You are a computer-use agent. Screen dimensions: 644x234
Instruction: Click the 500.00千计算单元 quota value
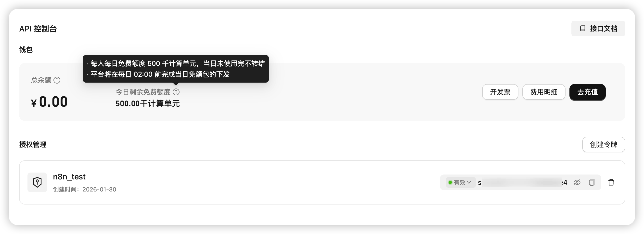click(x=147, y=103)
